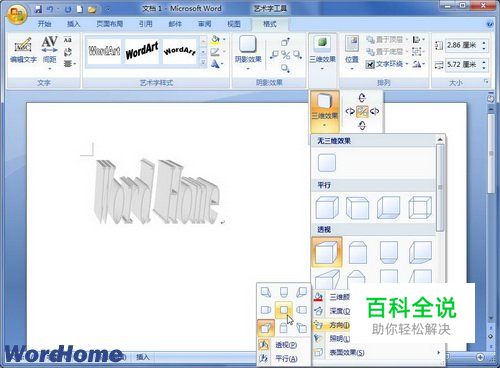
Task: Click 置于底层 send to back
Action: click(x=387, y=52)
